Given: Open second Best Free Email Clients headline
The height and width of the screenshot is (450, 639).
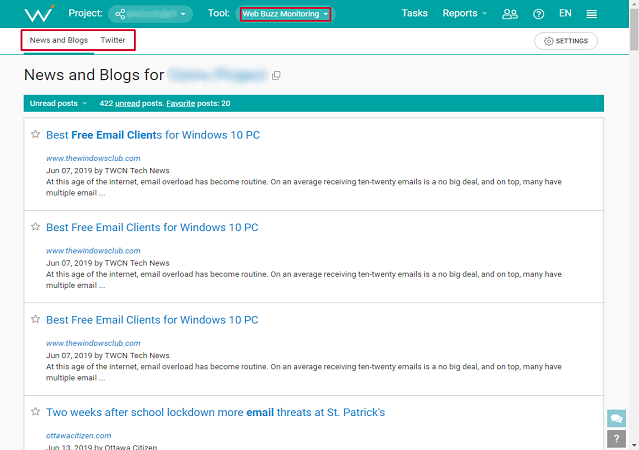Looking at the screenshot, I should pos(152,227).
